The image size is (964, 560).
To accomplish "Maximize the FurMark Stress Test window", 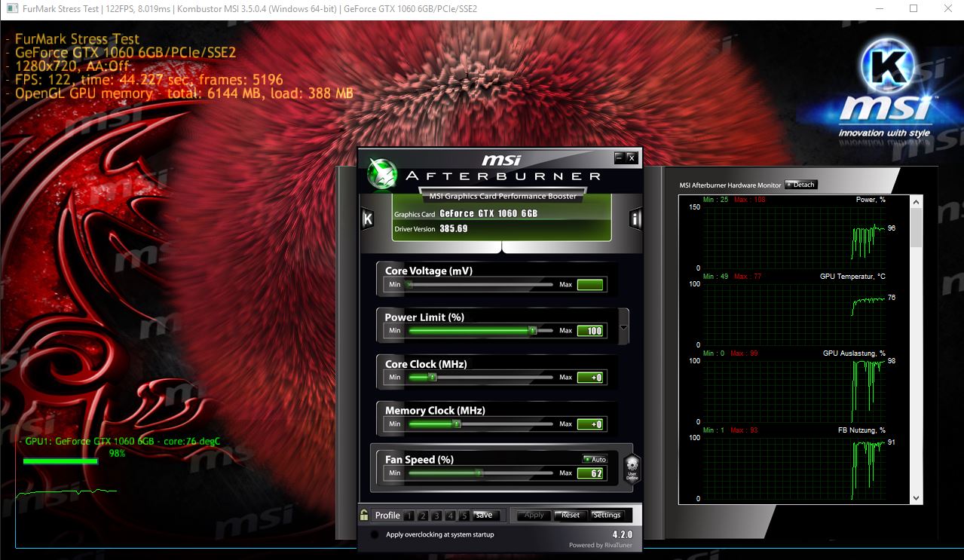I will pyautogui.click(x=914, y=9).
